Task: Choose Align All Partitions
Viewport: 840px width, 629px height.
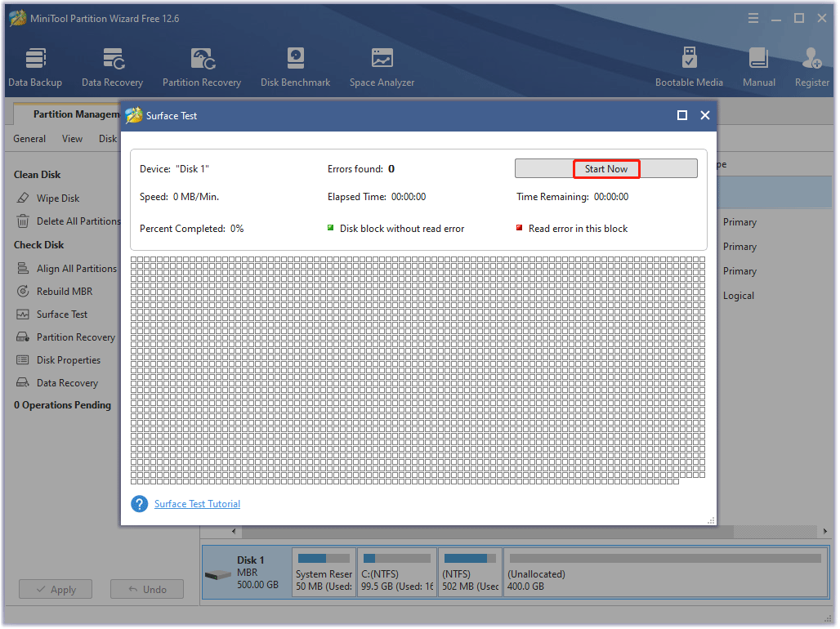Action: click(x=77, y=269)
